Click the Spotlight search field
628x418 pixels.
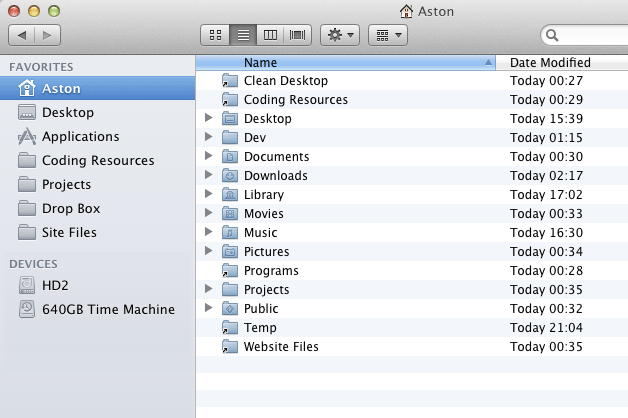(586, 36)
